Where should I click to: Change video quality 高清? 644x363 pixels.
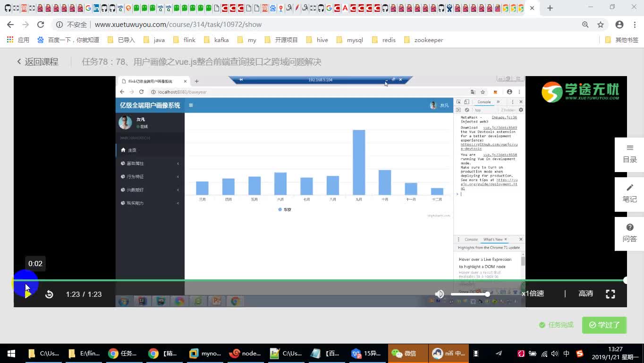pyautogui.click(x=585, y=294)
